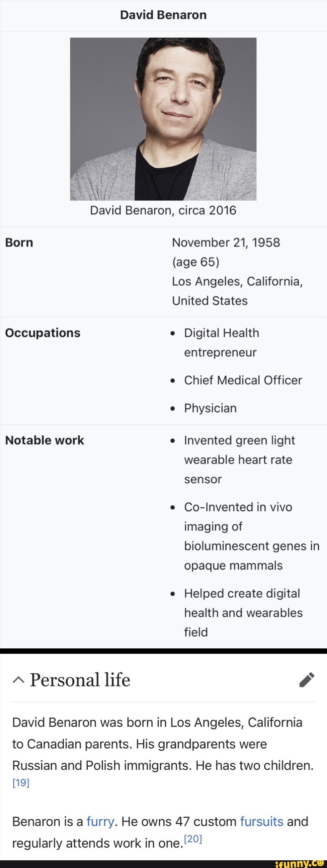Viewport: 327px width, 868px height.
Task: Click the infobox title "David Benaron"
Action: pos(163,15)
